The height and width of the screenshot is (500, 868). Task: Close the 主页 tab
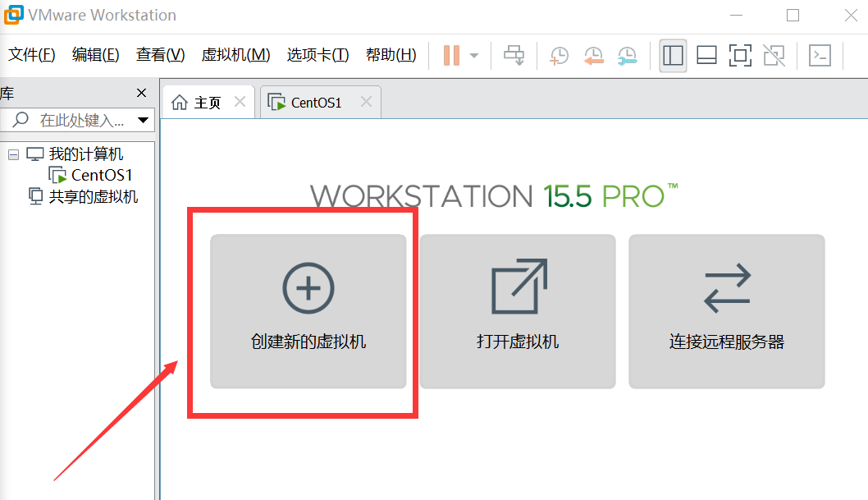point(240,102)
